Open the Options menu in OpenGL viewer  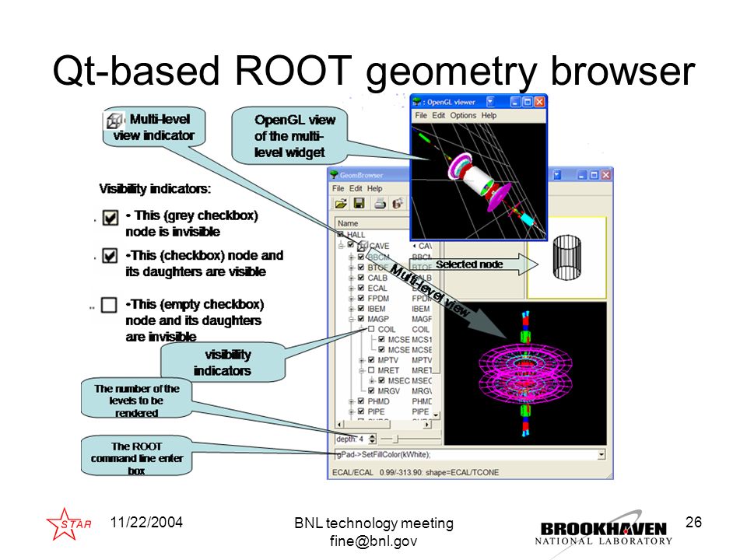point(463,115)
